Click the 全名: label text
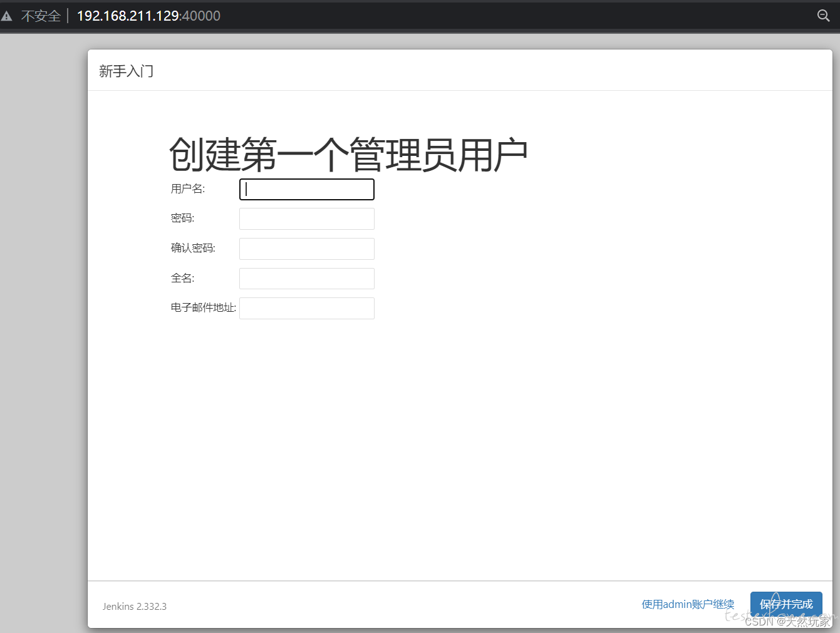Image resolution: width=840 pixels, height=633 pixels. [183, 278]
